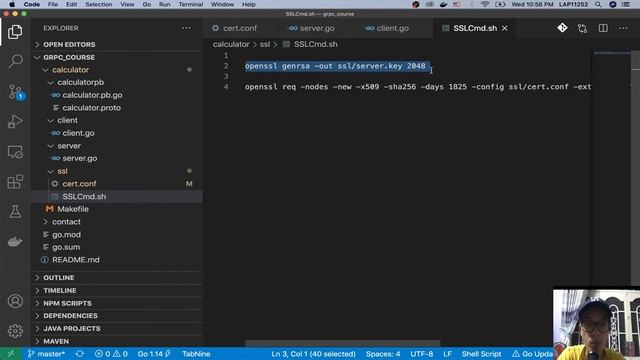Open calculator.pb.go in the explorer

pyautogui.click(x=117, y=95)
